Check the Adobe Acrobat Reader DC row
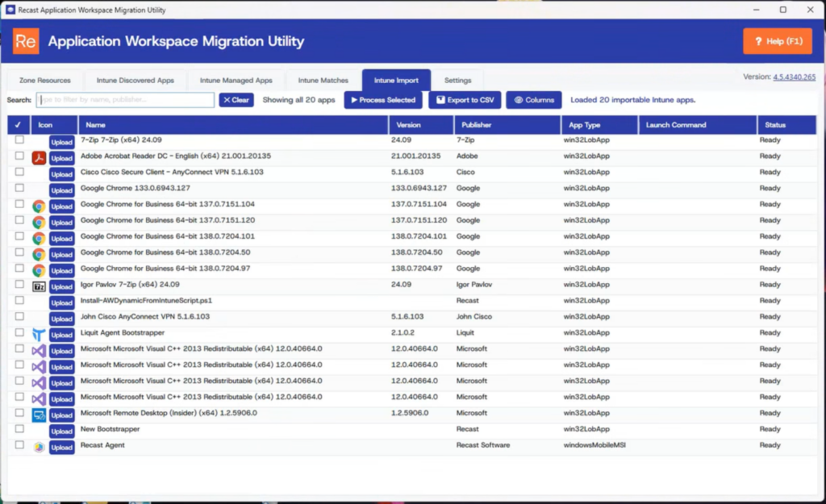This screenshot has height=504, width=826. click(19, 156)
